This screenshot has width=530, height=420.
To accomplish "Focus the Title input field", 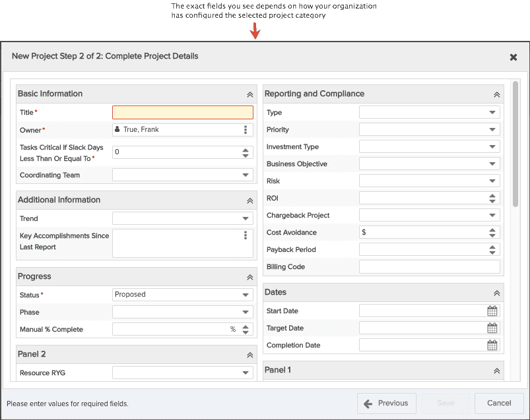I will (183, 113).
